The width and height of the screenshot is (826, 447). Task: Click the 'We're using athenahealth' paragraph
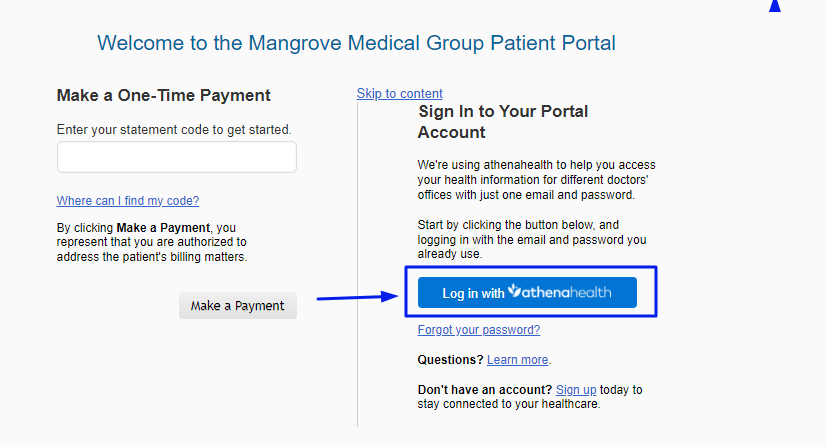(537, 180)
